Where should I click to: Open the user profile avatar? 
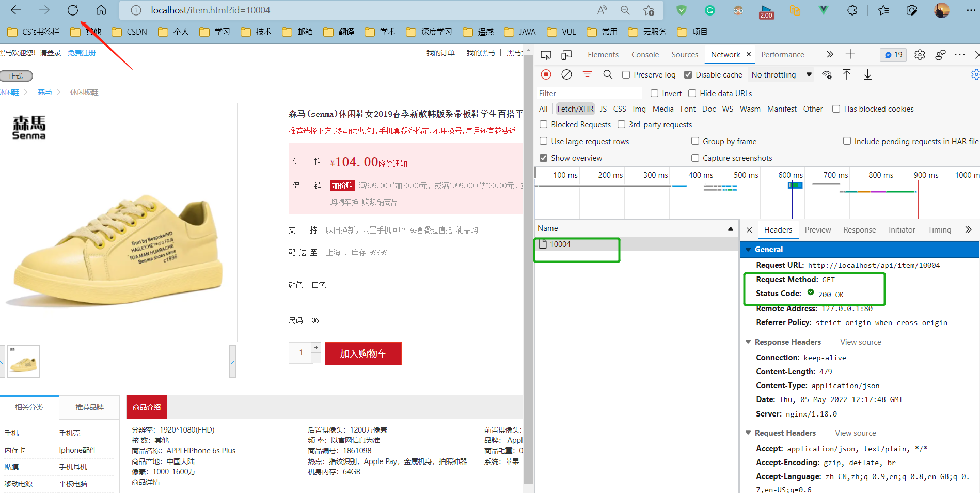coord(942,10)
